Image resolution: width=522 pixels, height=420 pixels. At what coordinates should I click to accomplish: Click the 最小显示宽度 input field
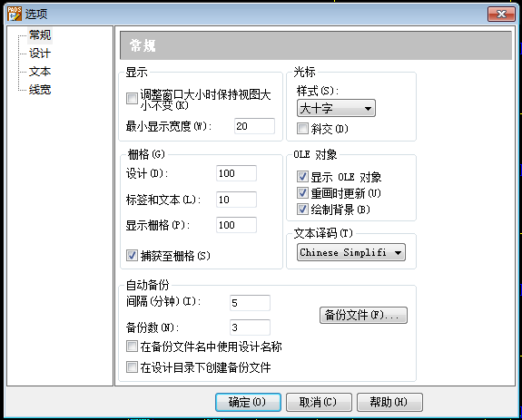[x=255, y=126]
